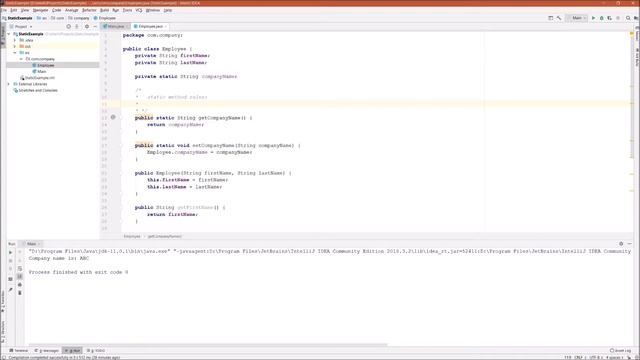Screen dimensions: 640x360
Task: Open the Window menu
Action: point(153,10)
